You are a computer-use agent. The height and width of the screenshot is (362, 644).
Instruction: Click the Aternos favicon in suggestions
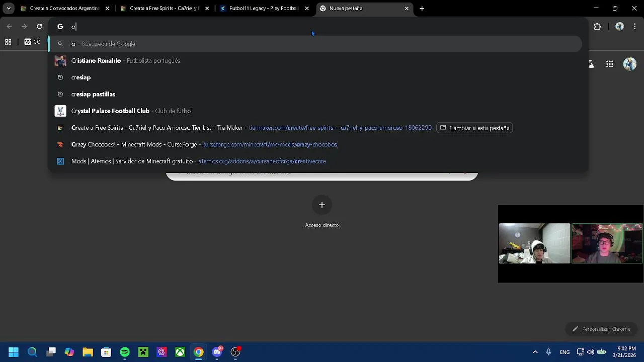tap(60, 161)
